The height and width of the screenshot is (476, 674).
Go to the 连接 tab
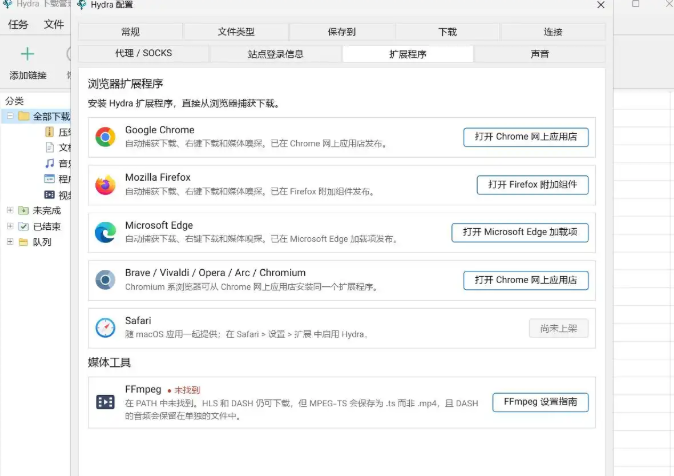click(x=553, y=32)
